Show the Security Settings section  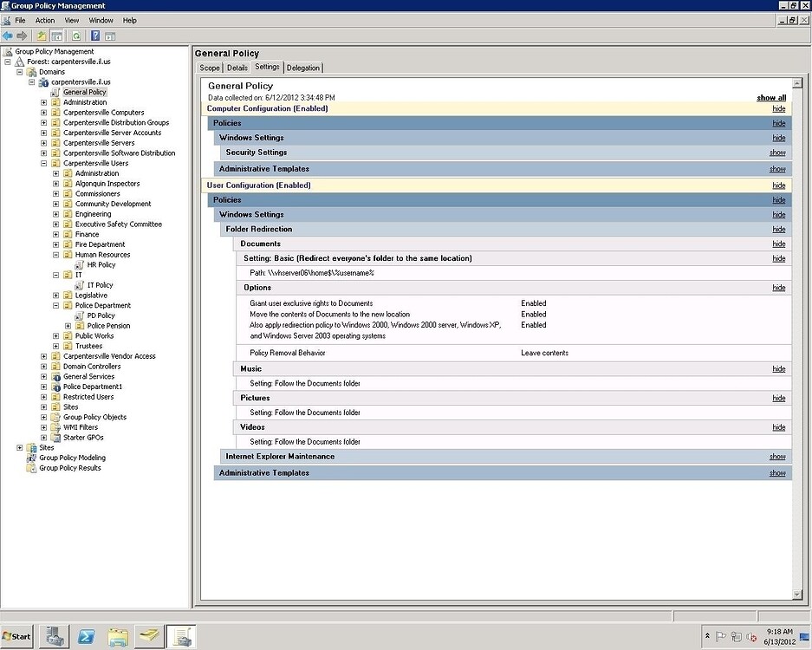(777, 153)
